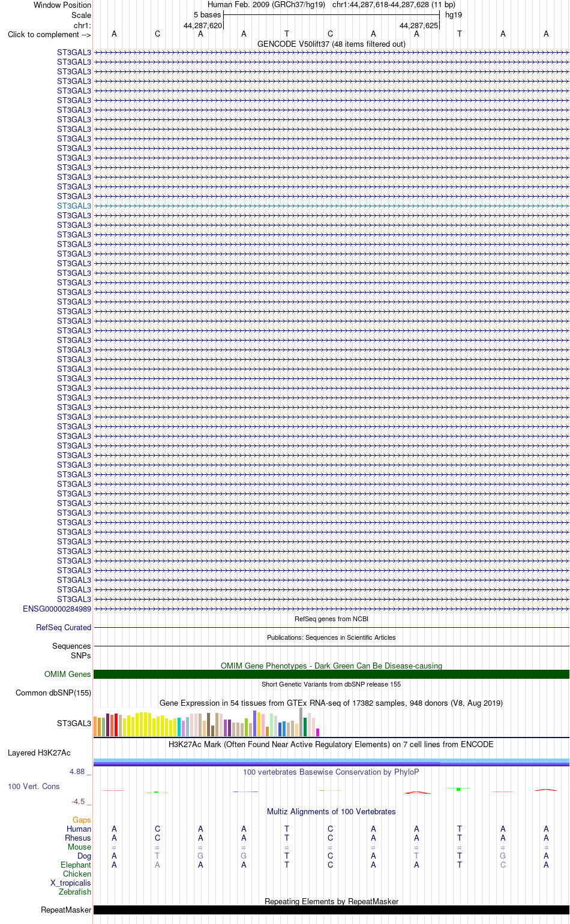Image resolution: width=570 pixels, height=924 pixels.
Task: Click the "Rhesus" alignment row label
Action: point(78,838)
